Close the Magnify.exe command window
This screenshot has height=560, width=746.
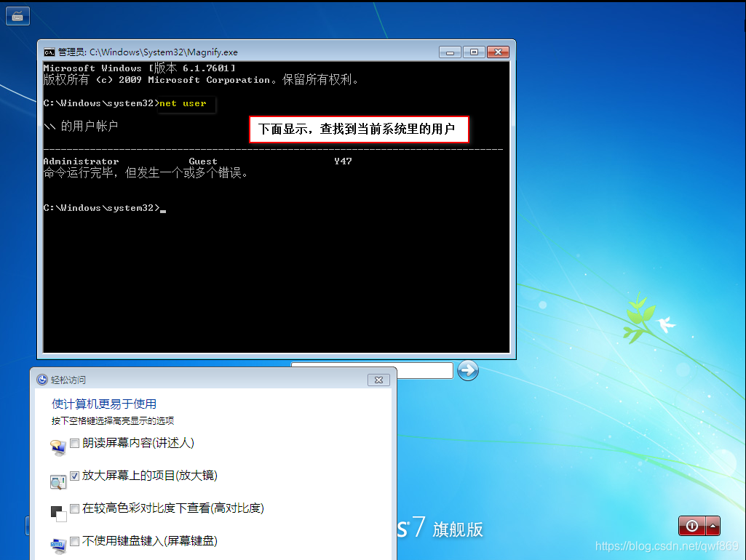pyautogui.click(x=498, y=52)
